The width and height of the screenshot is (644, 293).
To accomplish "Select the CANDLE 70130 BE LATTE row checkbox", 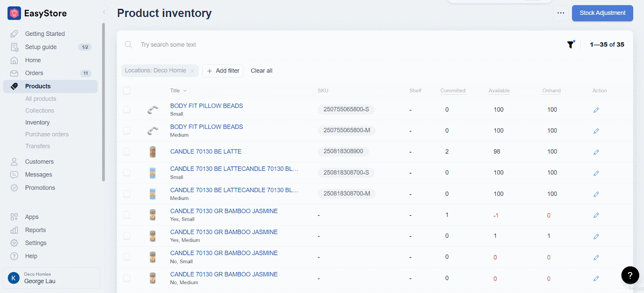I will coord(127,152).
